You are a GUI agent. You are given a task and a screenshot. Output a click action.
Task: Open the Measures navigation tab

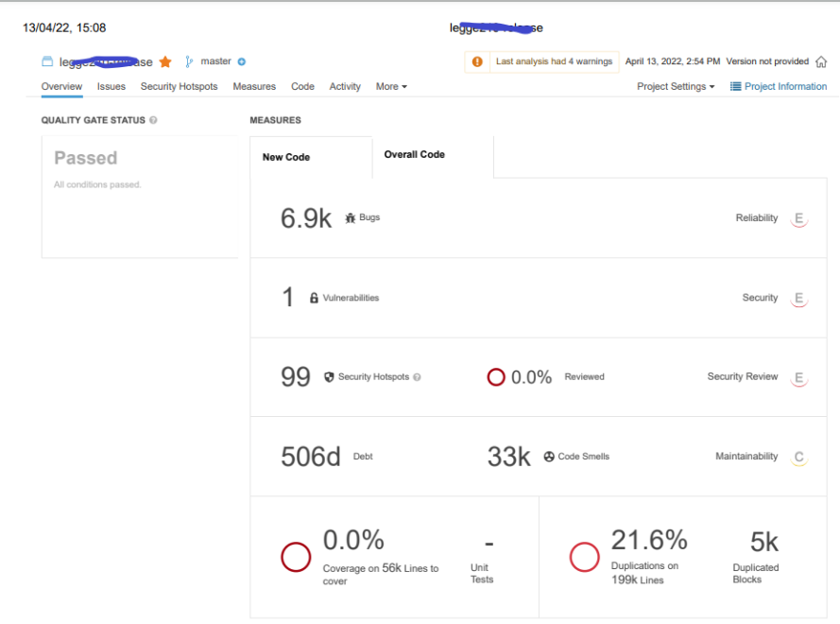coord(254,86)
